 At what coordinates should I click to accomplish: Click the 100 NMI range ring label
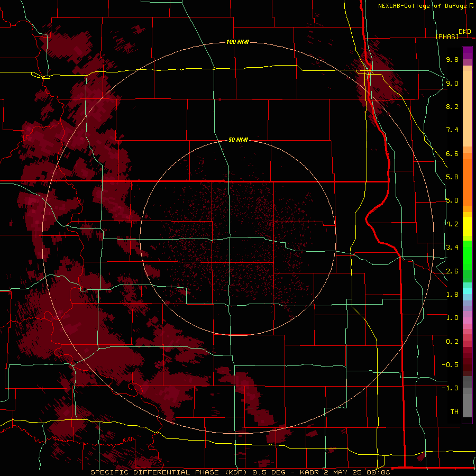tap(237, 42)
